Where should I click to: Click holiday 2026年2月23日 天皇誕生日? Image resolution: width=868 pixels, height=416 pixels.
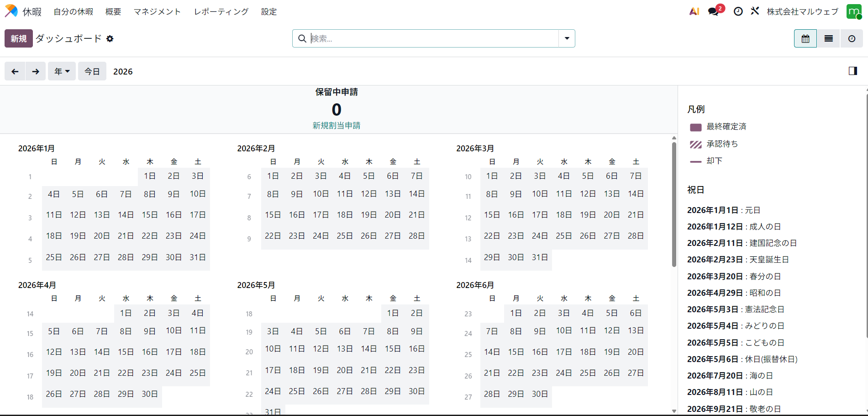coord(738,260)
